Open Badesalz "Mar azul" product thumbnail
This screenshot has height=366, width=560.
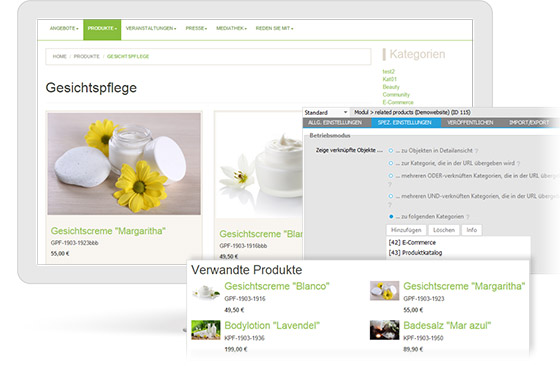385,330
